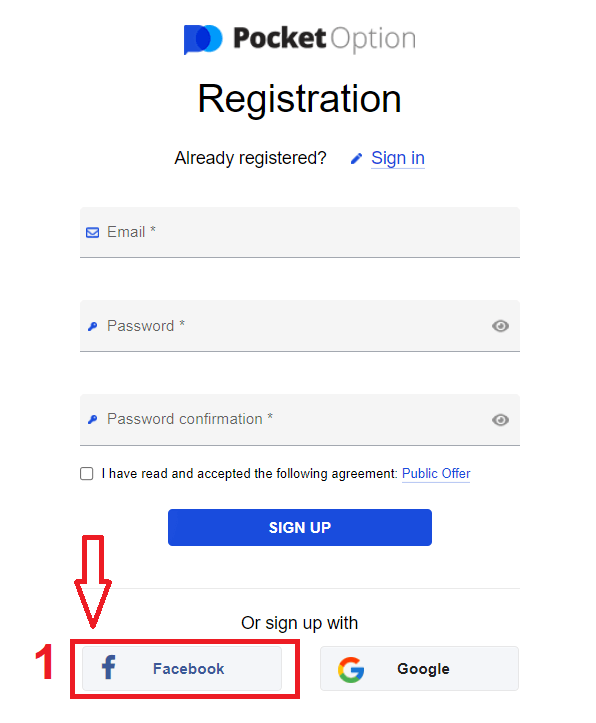Click the Facebook f logo icon
596x723 pixels.
[109, 667]
